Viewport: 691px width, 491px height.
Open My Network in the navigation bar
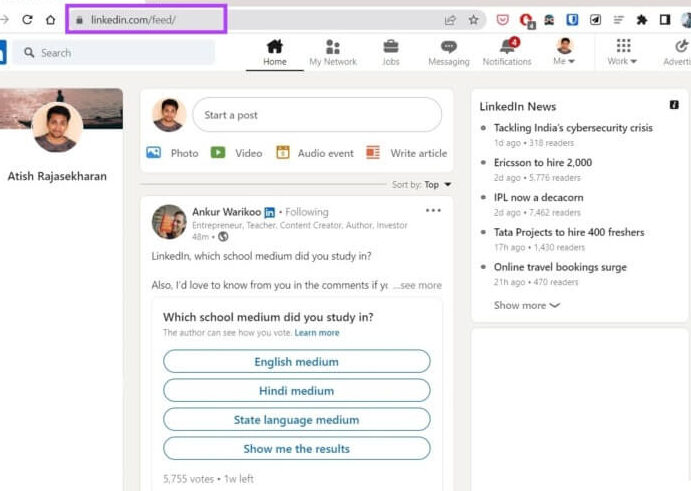(x=333, y=53)
